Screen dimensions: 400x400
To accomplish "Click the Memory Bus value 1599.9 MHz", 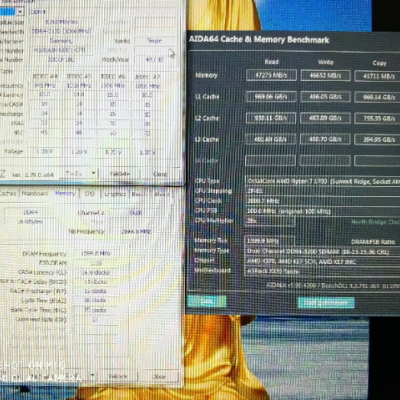I will tap(270, 241).
